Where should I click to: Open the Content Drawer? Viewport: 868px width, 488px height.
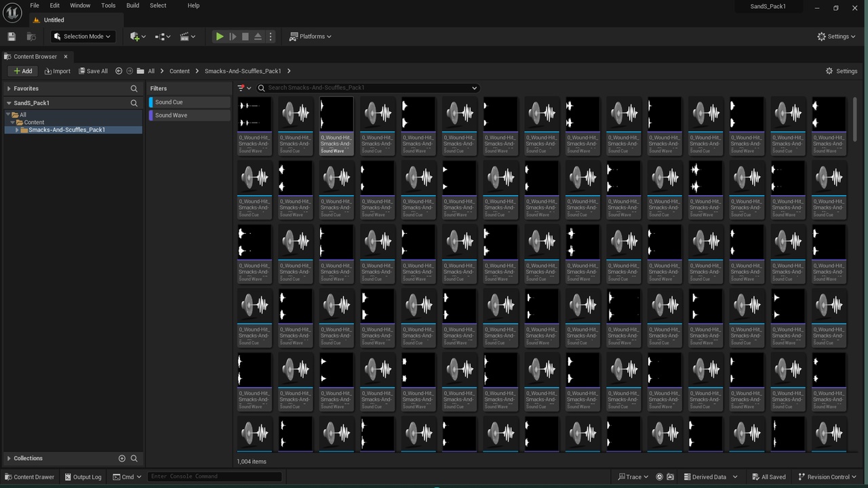click(29, 477)
